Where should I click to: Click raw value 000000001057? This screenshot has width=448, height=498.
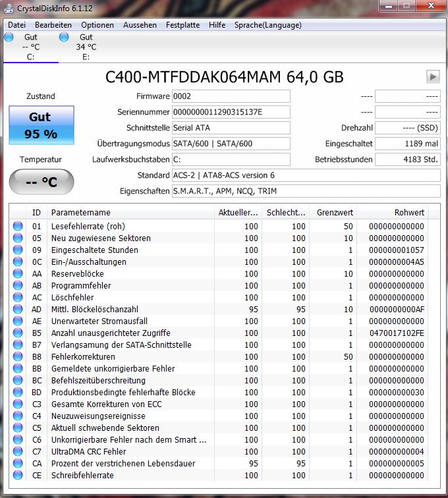pyautogui.click(x=397, y=250)
